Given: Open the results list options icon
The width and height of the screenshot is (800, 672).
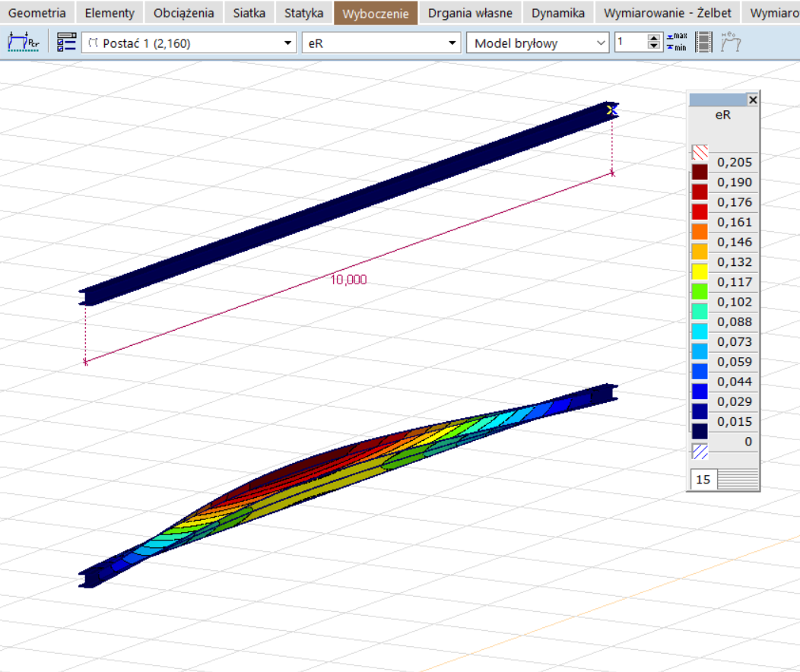Looking at the screenshot, I should click(66, 43).
